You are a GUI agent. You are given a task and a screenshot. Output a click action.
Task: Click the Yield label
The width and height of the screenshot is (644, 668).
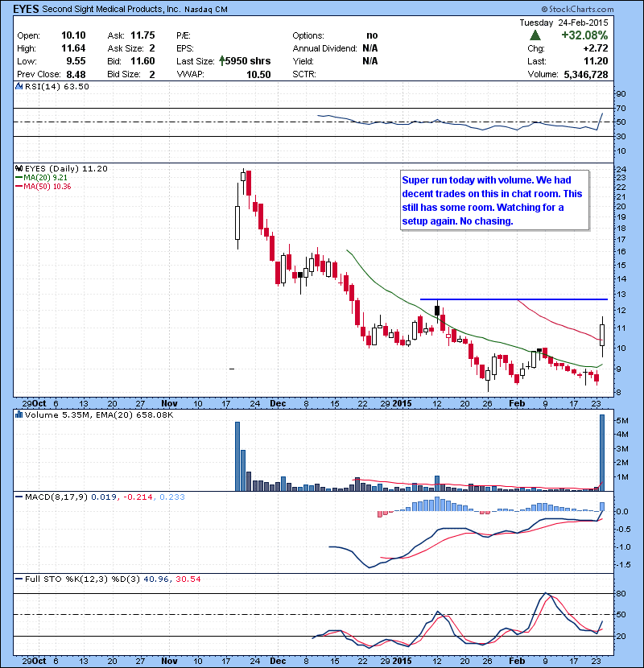(x=303, y=61)
